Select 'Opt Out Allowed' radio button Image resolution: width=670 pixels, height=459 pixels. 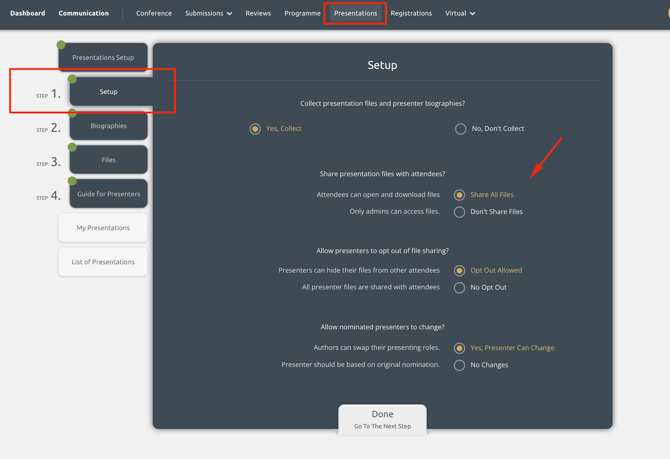coord(460,270)
